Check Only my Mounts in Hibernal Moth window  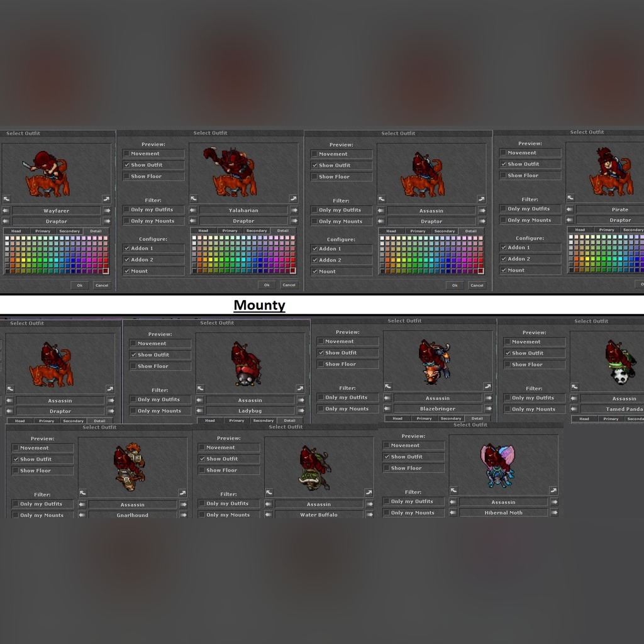coord(413,513)
